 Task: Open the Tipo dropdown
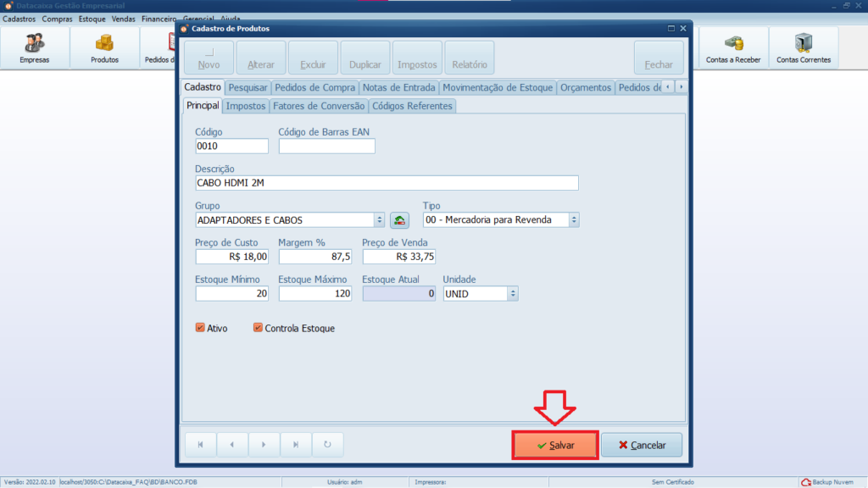pos(574,220)
